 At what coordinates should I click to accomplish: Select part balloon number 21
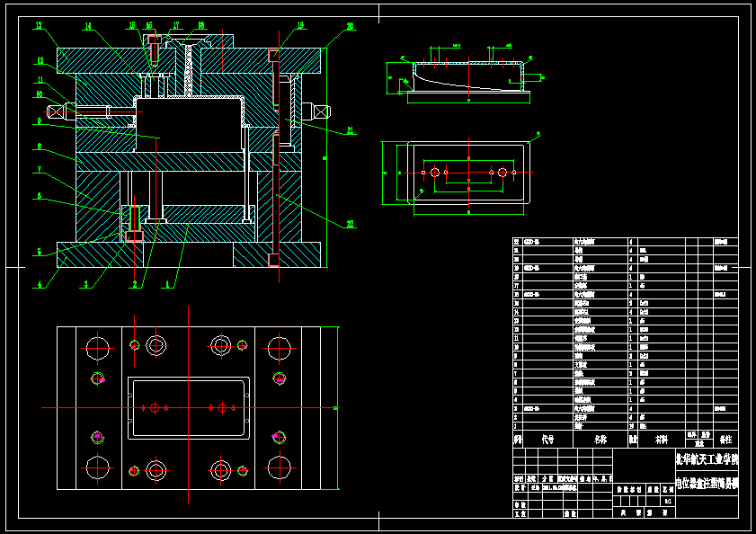point(351,130)
